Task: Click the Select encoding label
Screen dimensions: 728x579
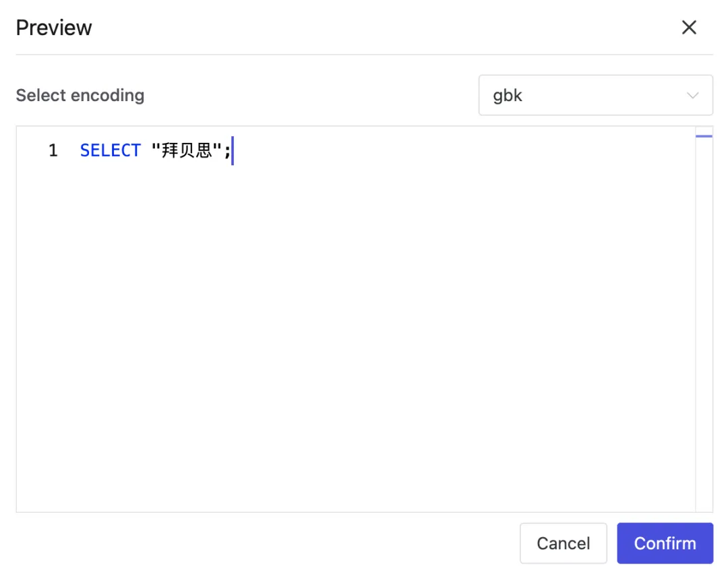Action: pyautogui.click(x=80, y=95)
